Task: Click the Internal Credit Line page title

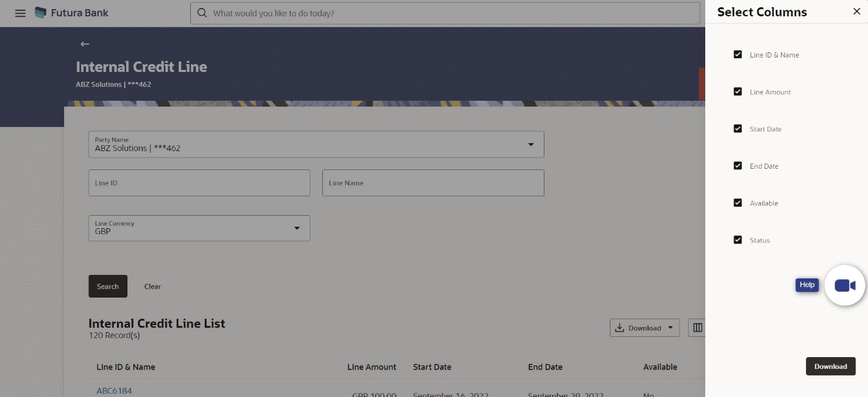Action: point(142,67)
